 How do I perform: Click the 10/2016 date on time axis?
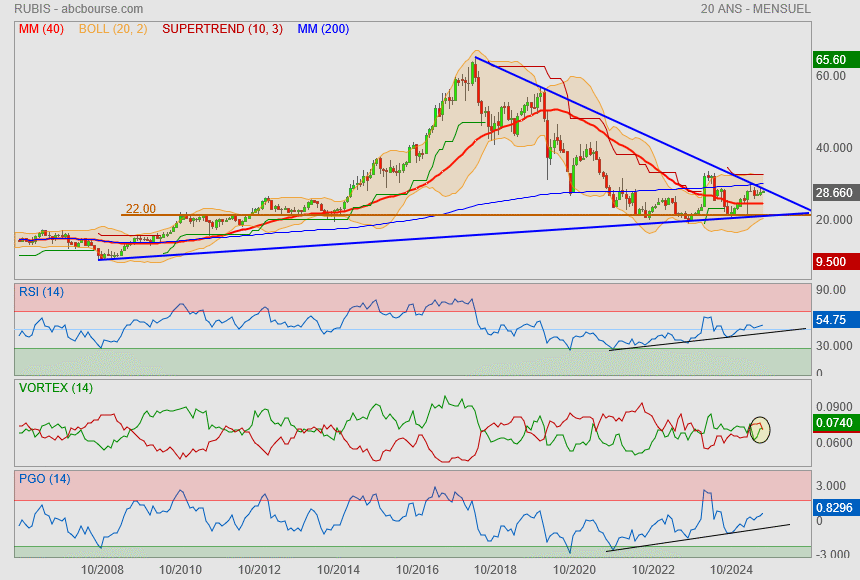point(416,569)
